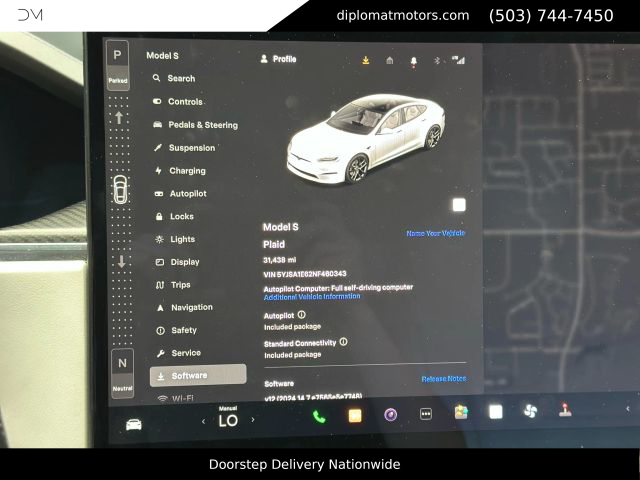640x480 pixels.
Task: Tap the car icon on gear strip
Action: click(x=120, y=189)
